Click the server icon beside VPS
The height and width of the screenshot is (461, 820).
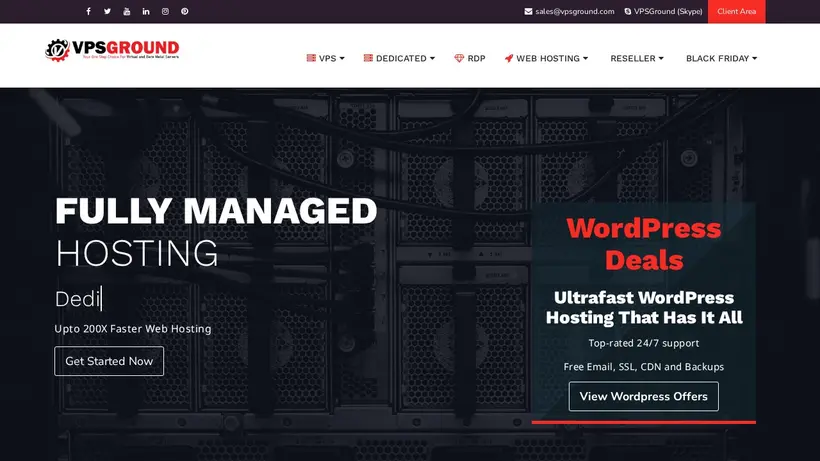[x=311, y=58]
